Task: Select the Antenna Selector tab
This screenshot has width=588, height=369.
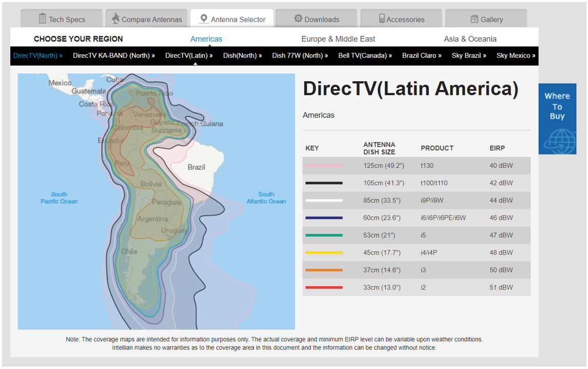Action: pyautogui.click(x=232, y=18)
